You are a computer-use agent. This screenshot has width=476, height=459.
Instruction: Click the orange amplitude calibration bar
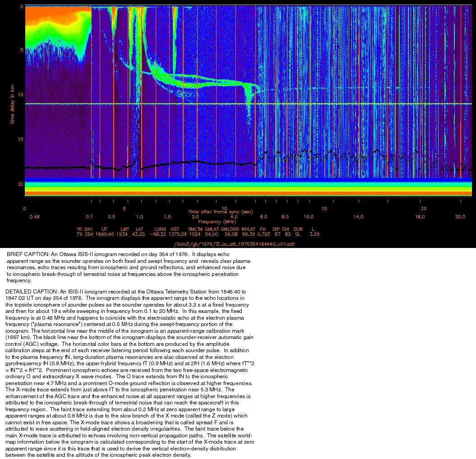click(248, 193)
